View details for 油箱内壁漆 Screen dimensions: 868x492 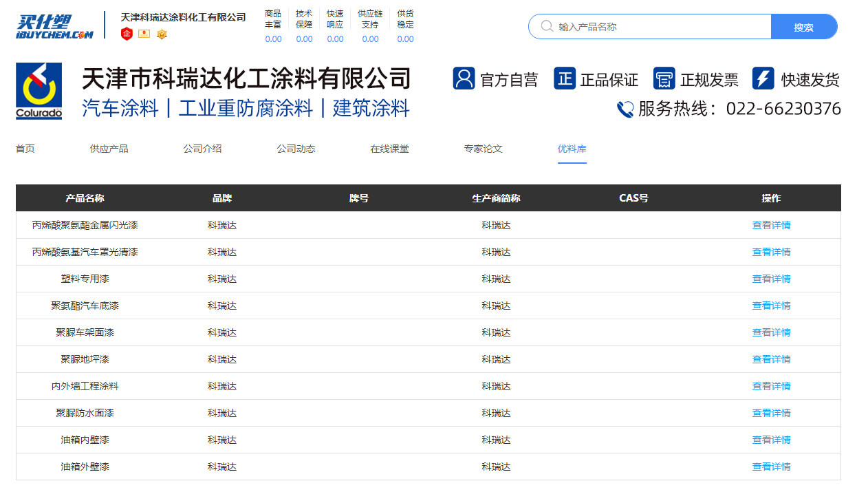[x=771, y=440]
